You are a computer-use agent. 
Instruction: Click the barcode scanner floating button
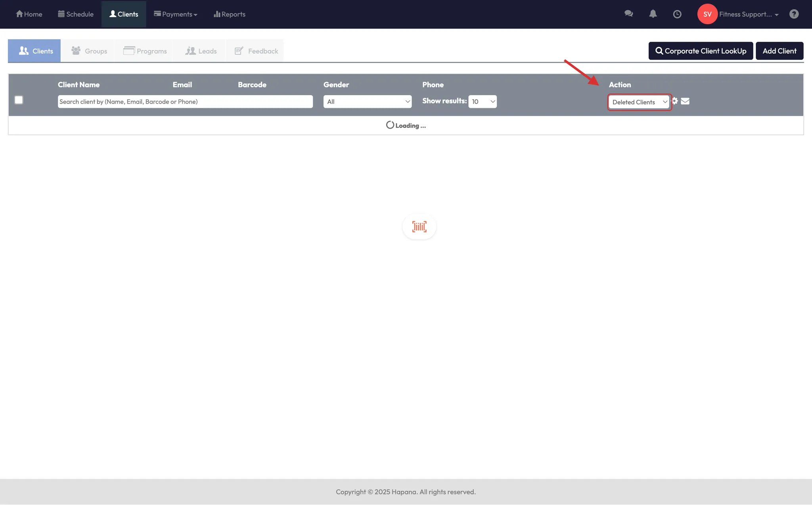pyautogui.click(x=419, y=227)
